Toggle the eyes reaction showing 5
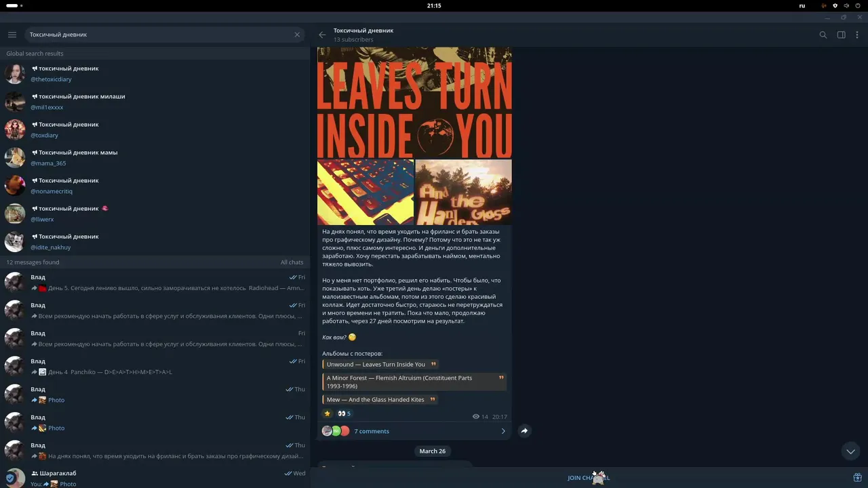 [x=344, y=413]
